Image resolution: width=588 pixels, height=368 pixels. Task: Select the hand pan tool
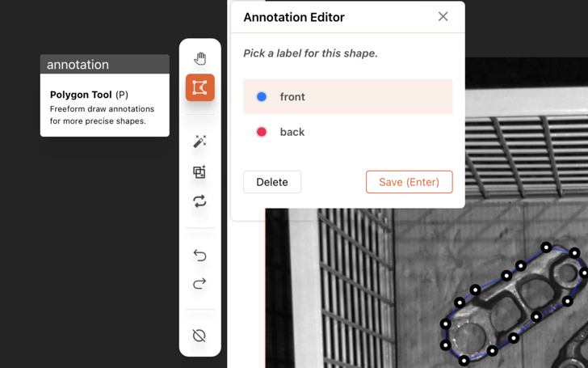coord(199,58)
